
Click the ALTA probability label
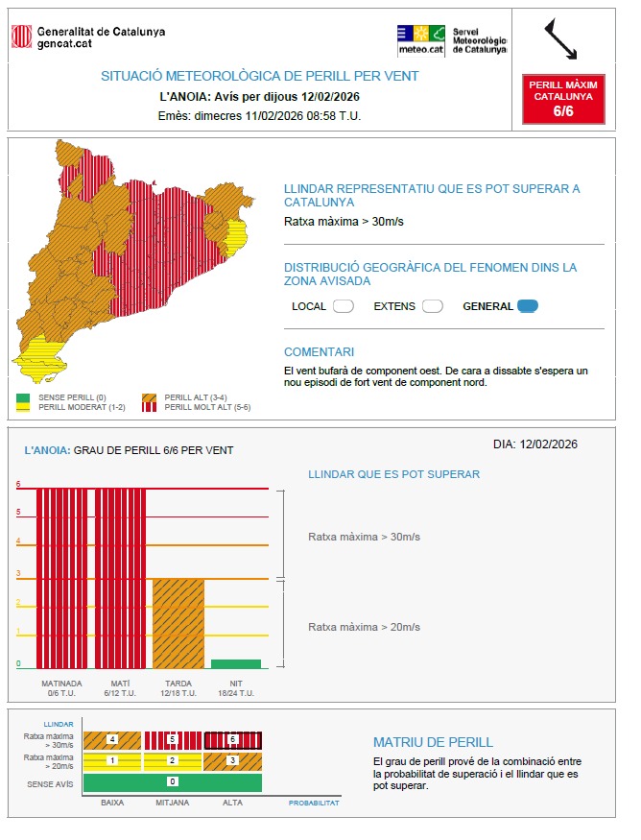[x=232, y=803]
